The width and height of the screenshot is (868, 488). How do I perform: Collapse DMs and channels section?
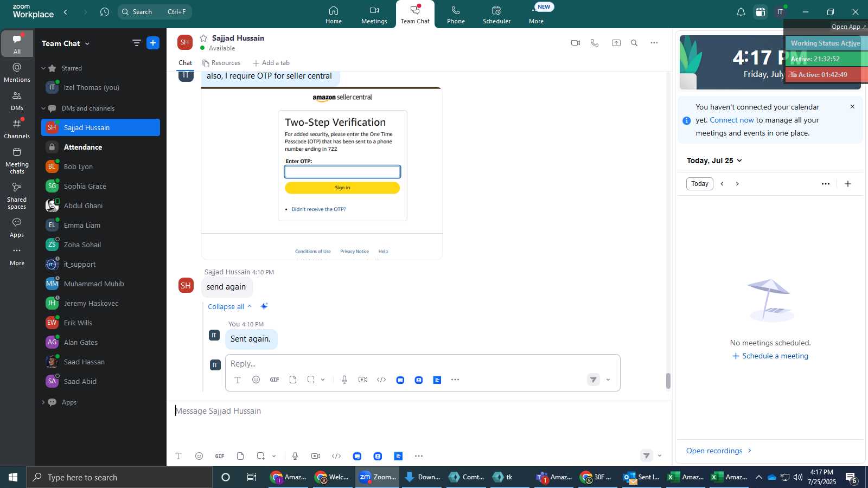pyautogui.click(x=43, y=108)
